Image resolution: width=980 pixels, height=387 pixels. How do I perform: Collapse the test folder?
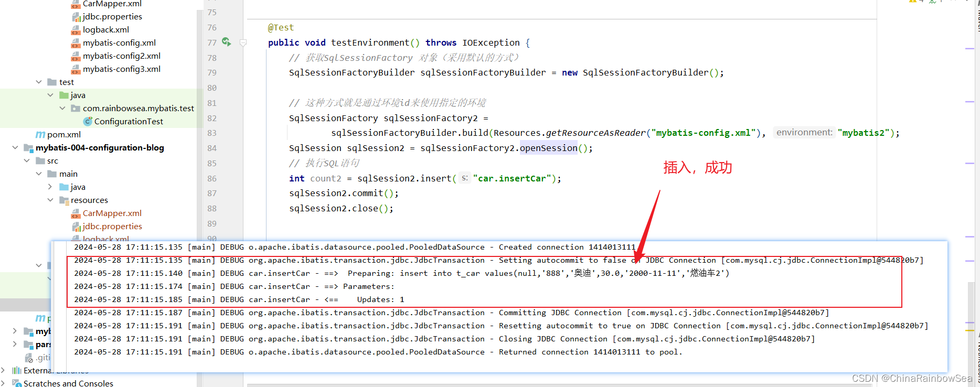pyautogui.click(x=39, y=82)
